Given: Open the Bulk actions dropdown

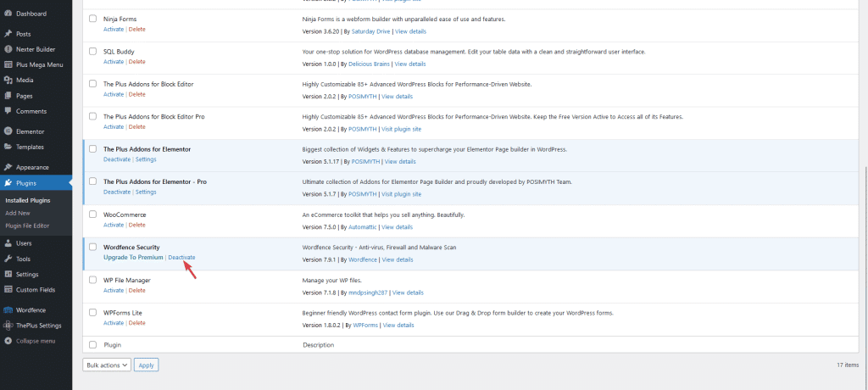Looking at the screenshot, I should [107, 365].
